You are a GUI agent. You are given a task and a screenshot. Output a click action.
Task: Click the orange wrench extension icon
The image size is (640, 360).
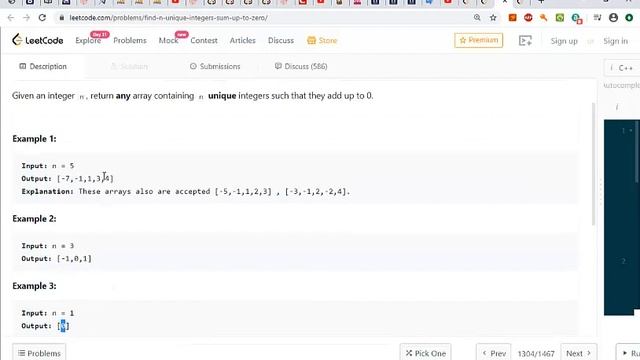click(544, 18)
